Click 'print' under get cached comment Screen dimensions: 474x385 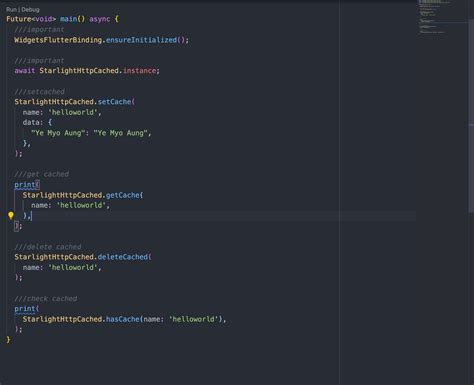coord(25,185)
